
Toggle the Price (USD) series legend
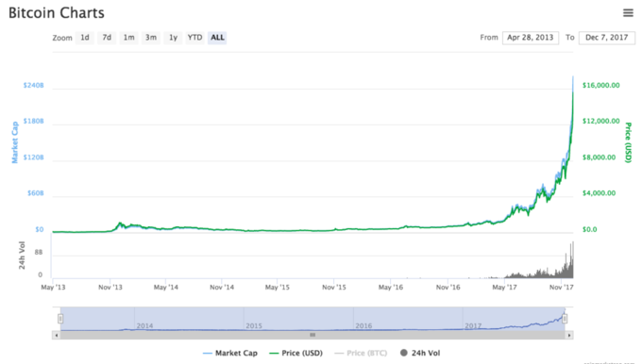296,353
